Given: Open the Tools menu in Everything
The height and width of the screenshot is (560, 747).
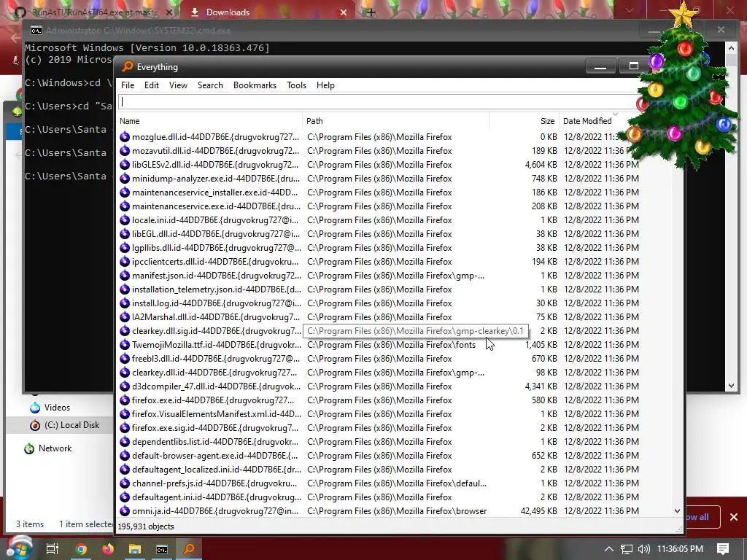Looking at the screenshot, I should pyautogui.click(x=296, y=85).
